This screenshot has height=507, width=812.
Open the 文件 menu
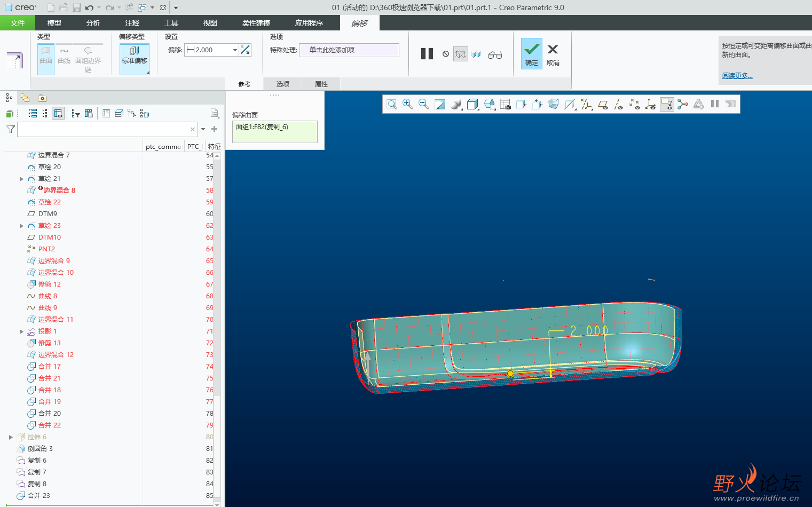coord(18,23)
